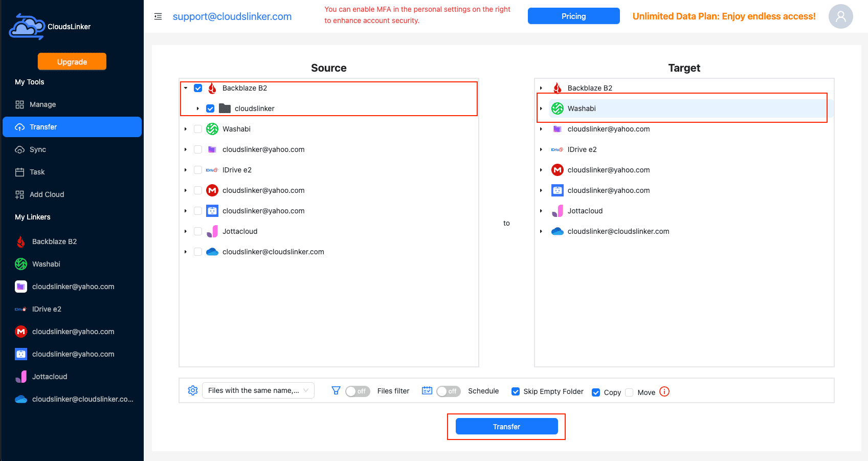Click the Schedule calendar icon
The height and width of the screenshot is (461, 868).
tap(427, 390)
